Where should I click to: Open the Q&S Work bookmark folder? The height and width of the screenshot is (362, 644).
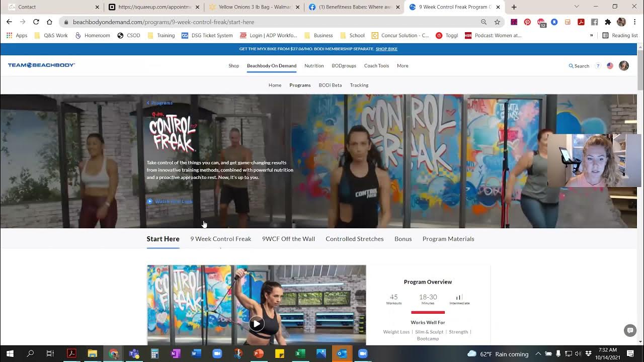click(x=51, y=35)
